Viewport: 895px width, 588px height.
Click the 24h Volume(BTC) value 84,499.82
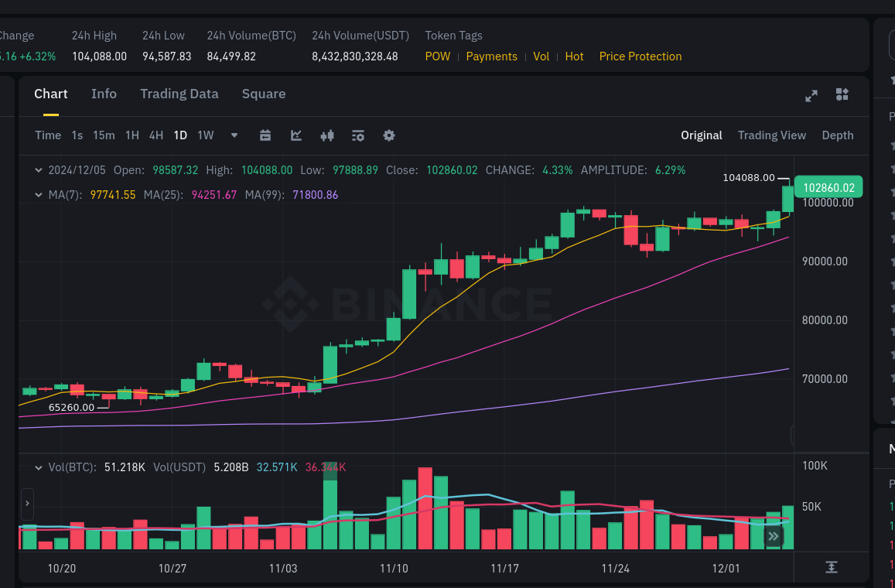coord(231,56)
